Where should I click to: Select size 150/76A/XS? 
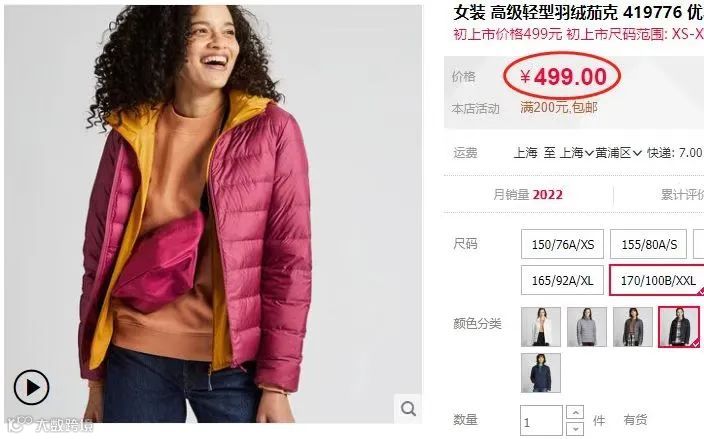click(562, 244)
